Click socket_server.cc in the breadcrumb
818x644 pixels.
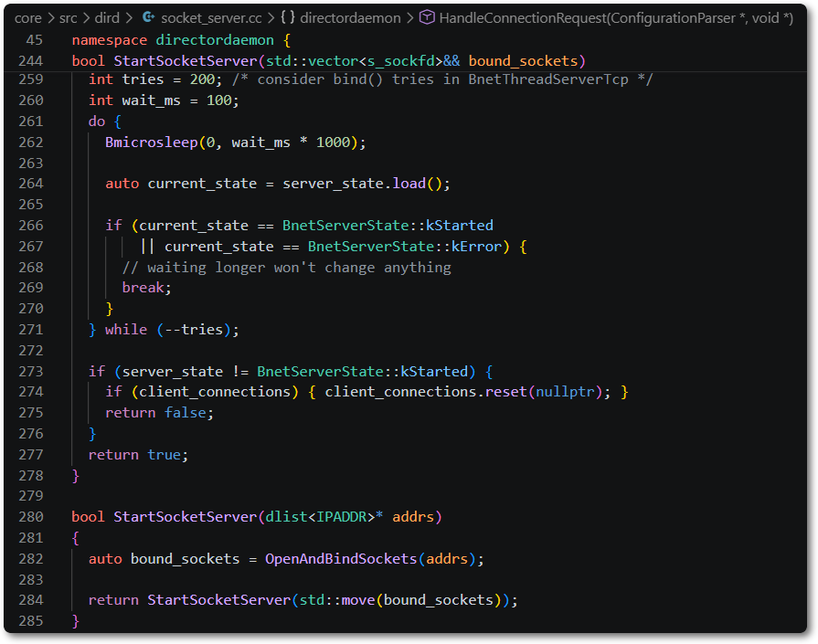tap(211, 18)
